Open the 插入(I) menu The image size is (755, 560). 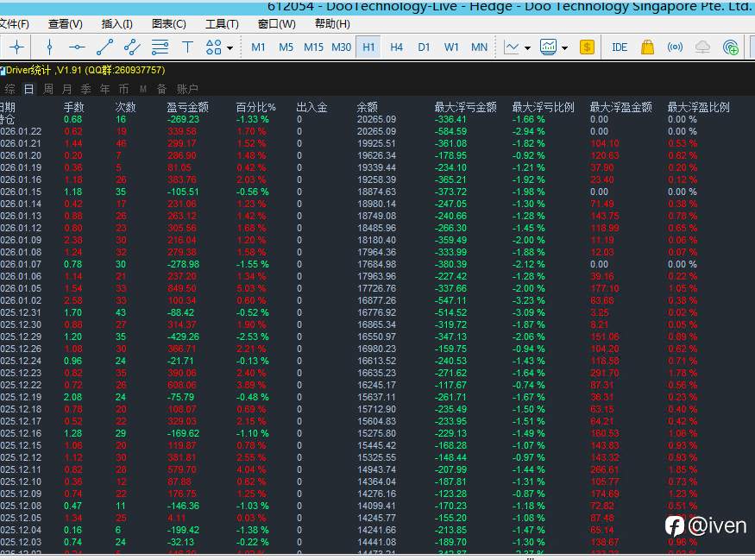[x=117, y=24]
